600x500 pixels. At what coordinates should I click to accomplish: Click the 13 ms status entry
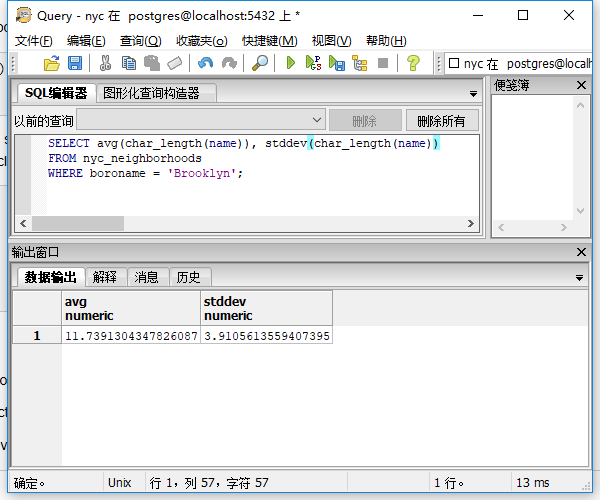click(x=532, y=483)
